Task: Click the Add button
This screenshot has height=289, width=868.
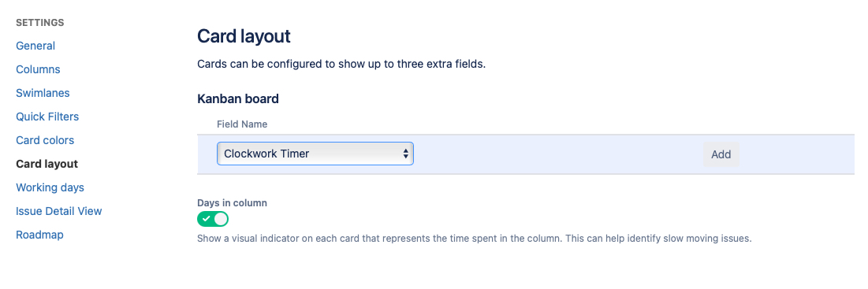Action: point(721,154)
